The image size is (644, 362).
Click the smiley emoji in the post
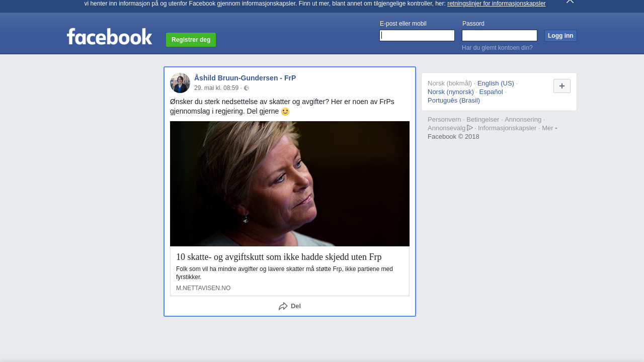click(285, 112)
